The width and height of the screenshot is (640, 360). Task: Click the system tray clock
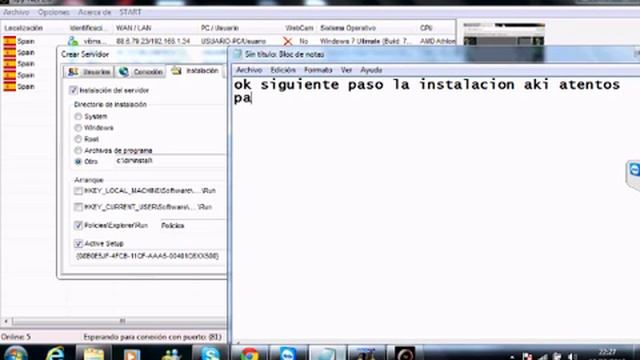point(607,354)
